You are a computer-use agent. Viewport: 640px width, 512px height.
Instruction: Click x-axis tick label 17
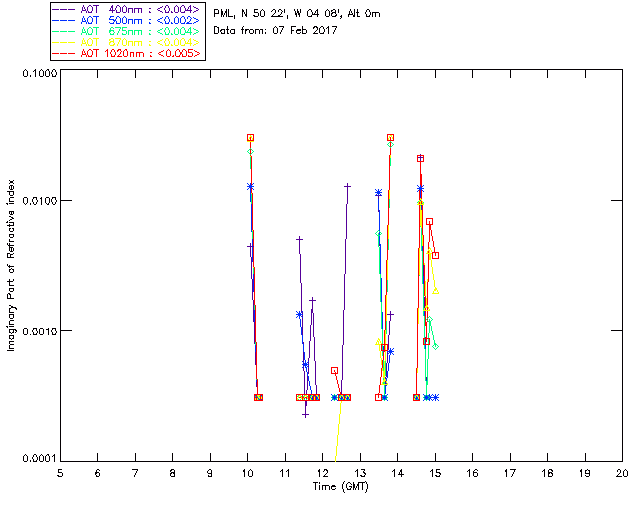(510, 473)
